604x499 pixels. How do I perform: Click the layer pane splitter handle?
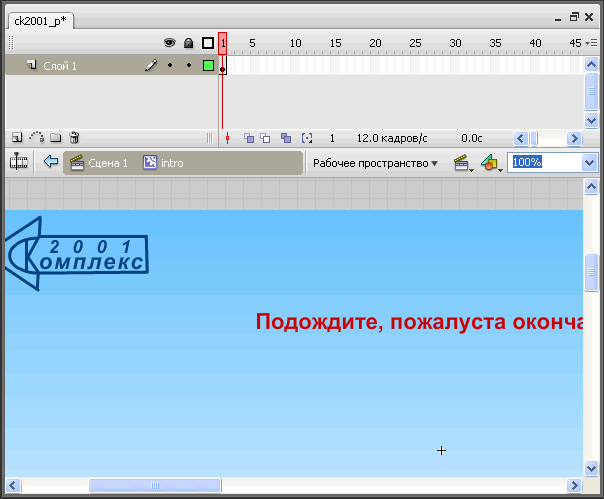[210, 138]
